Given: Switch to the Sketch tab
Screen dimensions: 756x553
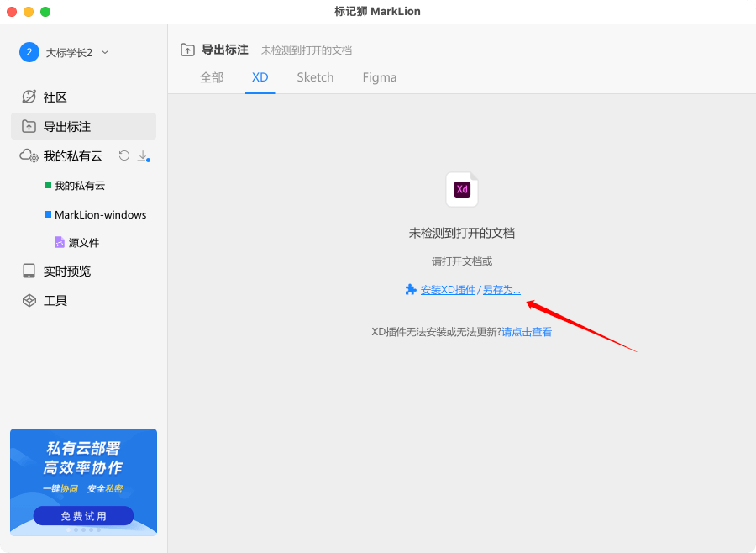Looking at the screenshot, I should pos(315,77).
